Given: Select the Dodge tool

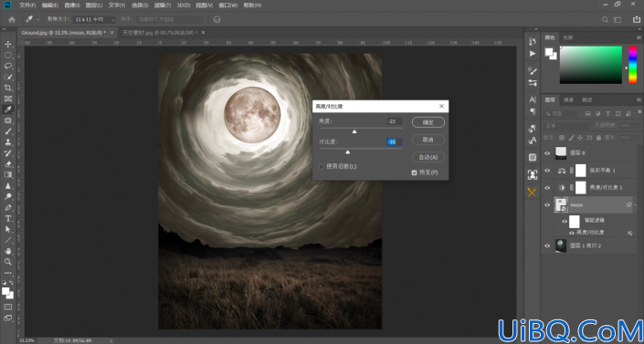Looking at the screenshot, I should (x=8, y=196).
